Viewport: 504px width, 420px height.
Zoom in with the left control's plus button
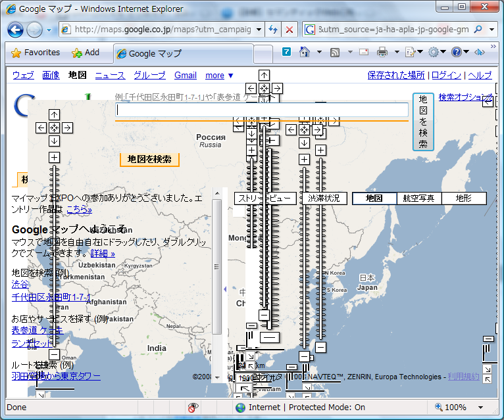tap(55, 157)
